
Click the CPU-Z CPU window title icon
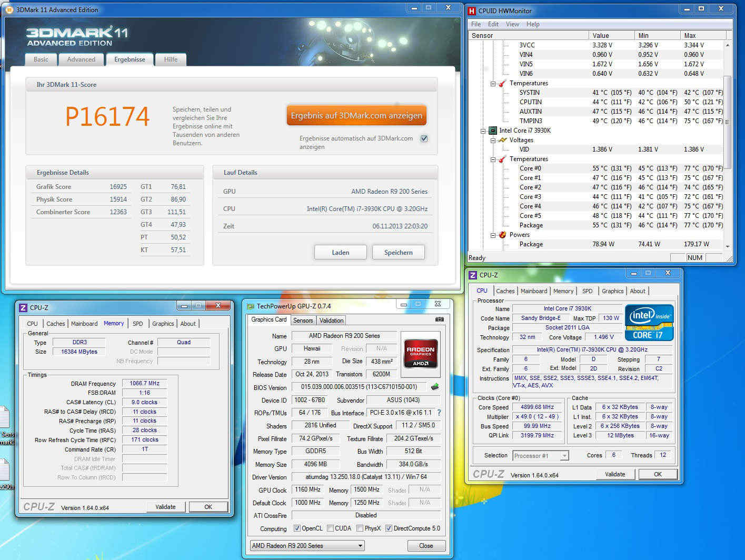pos(473,275)
